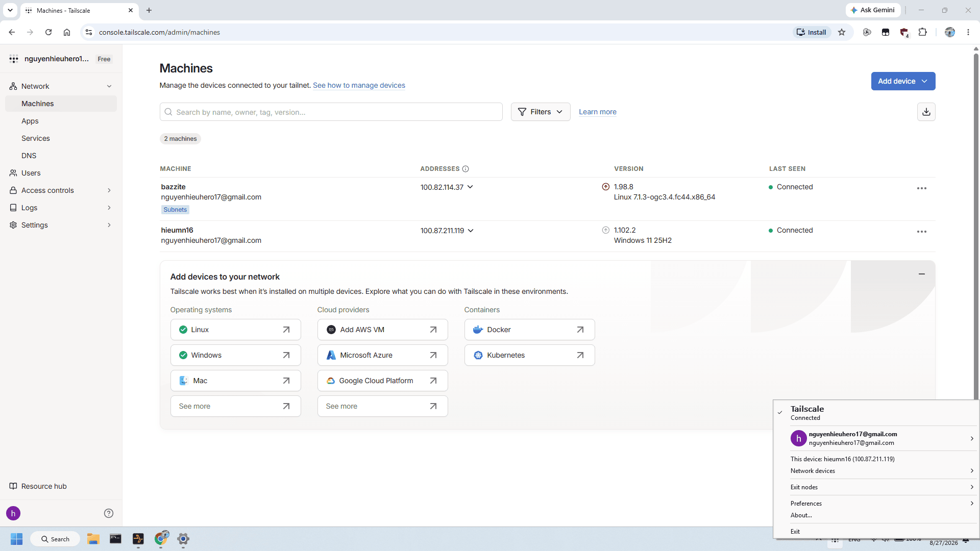Click the download/export machines icon
The height and width of the screenshot is (551, 980).
coord(926,112)
